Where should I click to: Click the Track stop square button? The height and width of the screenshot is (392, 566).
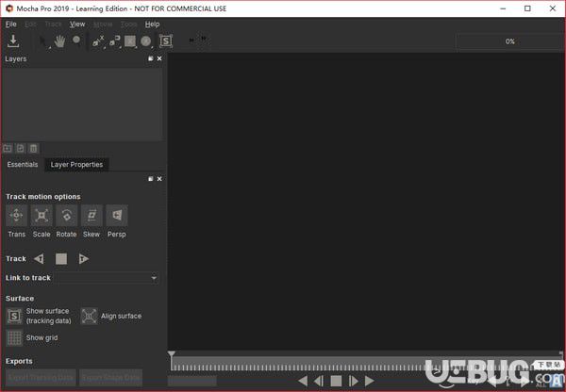point(61,259)
